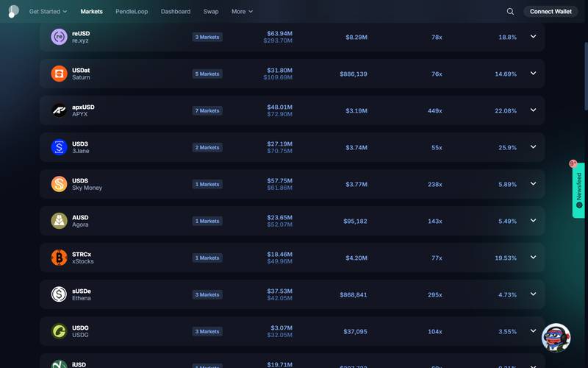Expand the AUSD row chevron
Image resolution: width=588 pixels, height=368 pixels.
[533, 220]
